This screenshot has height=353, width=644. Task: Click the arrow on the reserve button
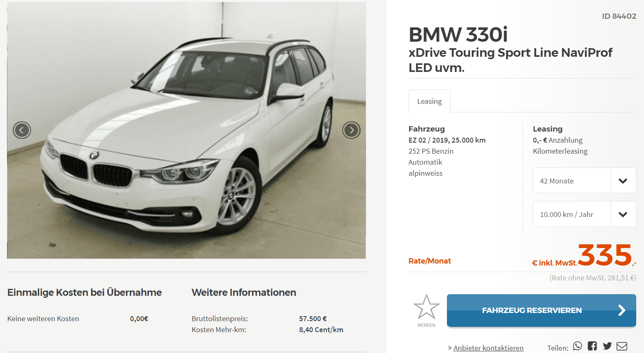tap(622, 311)
